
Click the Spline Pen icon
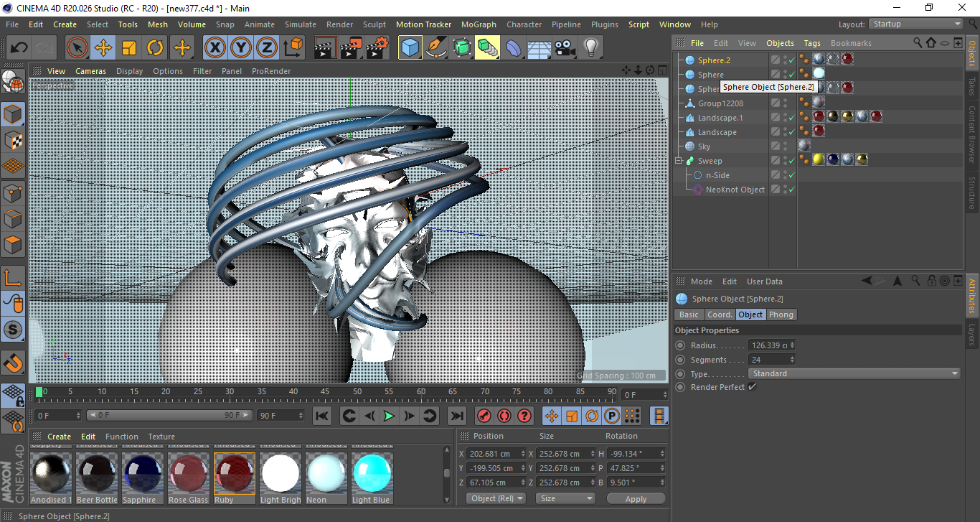coord(436,48)
